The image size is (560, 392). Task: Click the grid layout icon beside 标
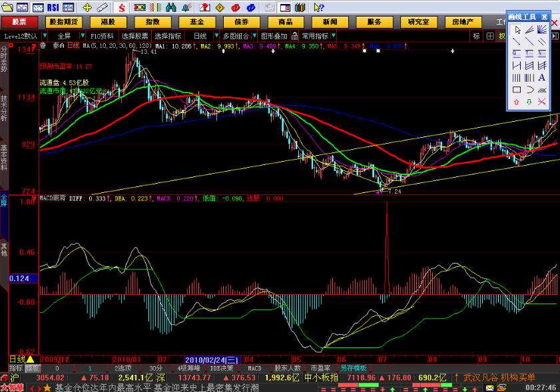[x=489, y=36]
